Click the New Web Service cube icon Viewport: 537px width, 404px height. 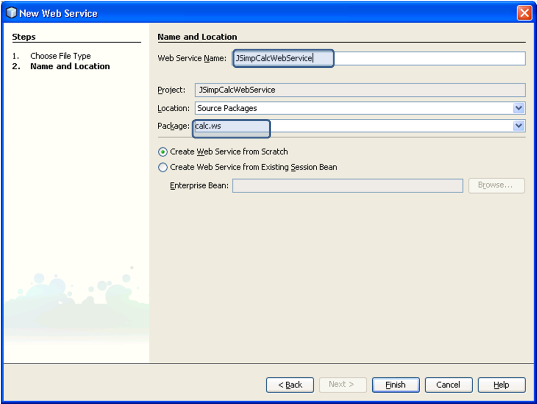tap(11, 13)
